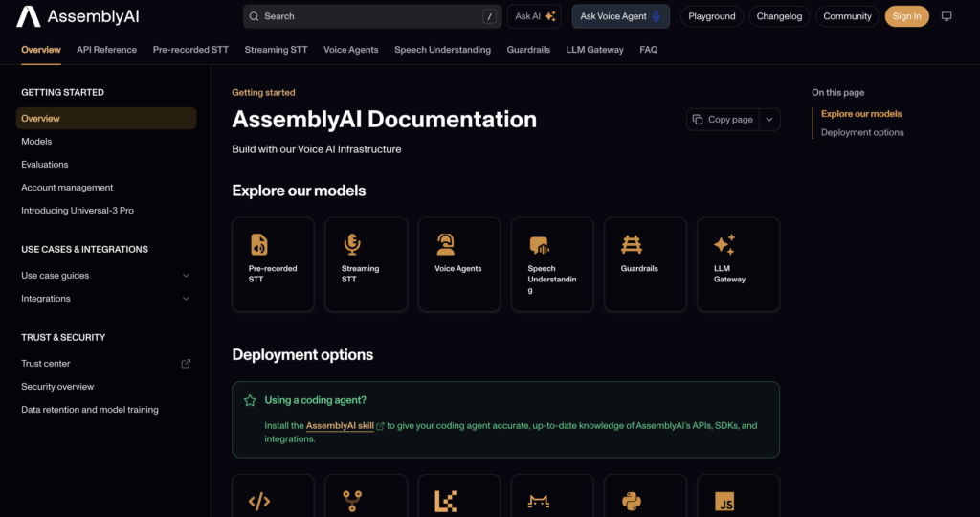Click the slash shortcut badge in search
980x517 pixels.
tap(489, 16)
